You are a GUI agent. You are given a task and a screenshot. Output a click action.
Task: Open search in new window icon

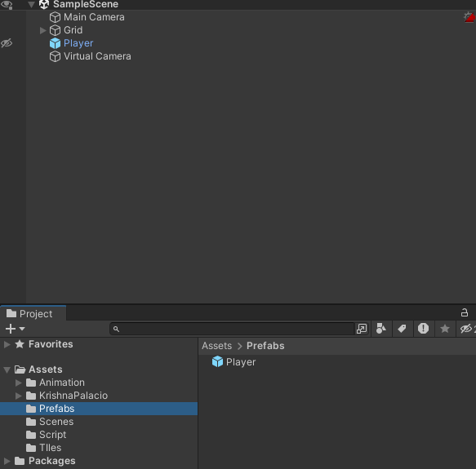click(x=362, y=329)
